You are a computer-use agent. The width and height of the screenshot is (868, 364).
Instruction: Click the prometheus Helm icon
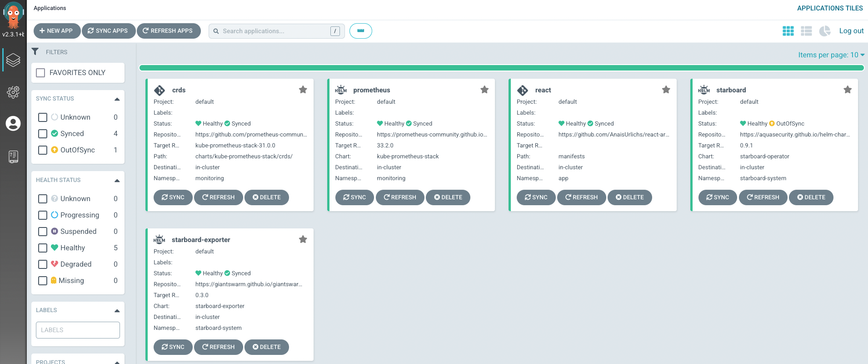point(341,90)
